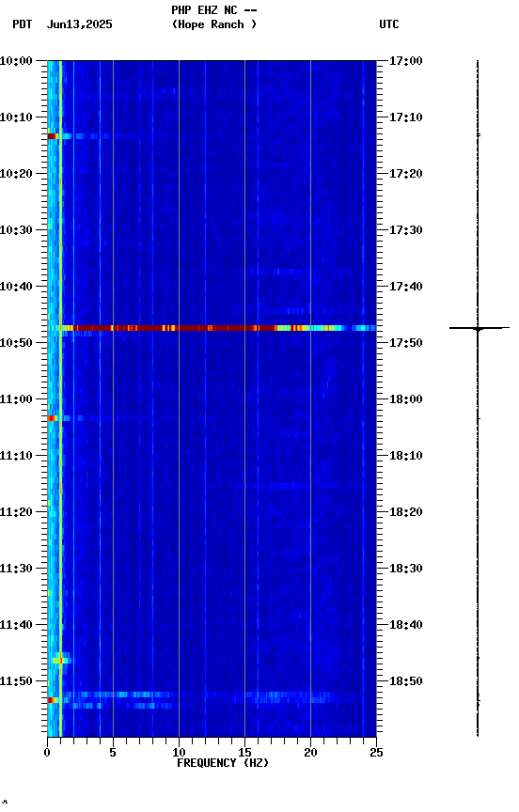Select the Hope Ranch station name
Viewport: 519px width, 812px height.
[x=214, y=24]
